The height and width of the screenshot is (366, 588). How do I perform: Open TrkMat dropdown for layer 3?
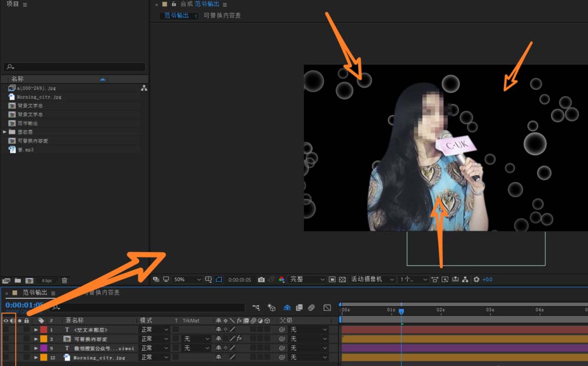click(x=196, y=338)
